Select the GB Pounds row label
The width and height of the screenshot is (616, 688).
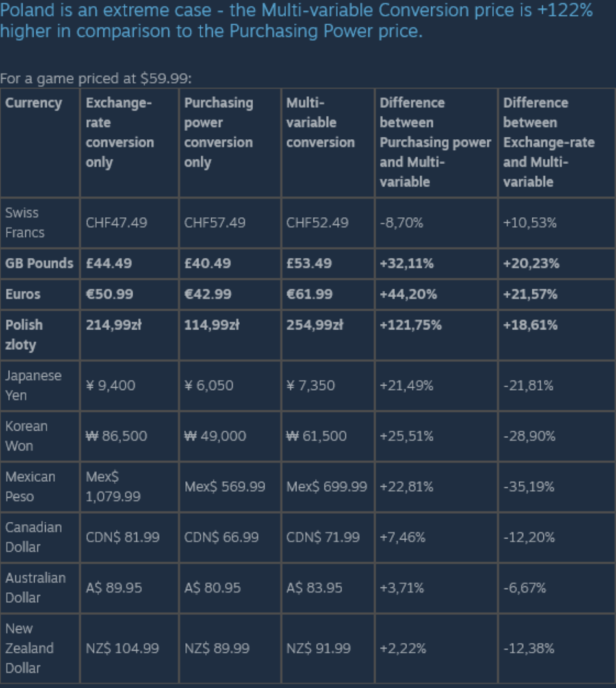tap(40, 263)
